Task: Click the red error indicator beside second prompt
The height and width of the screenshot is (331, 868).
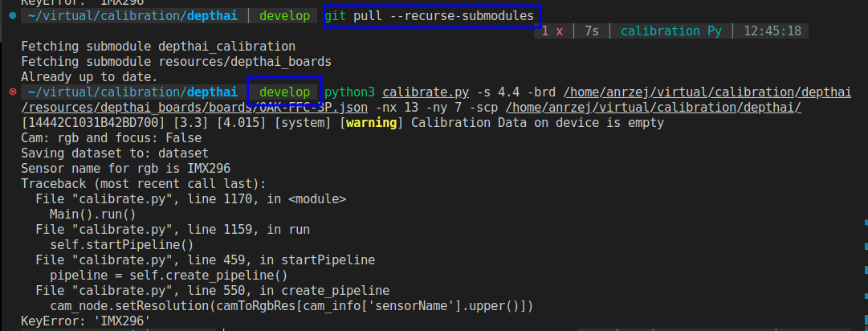Action: tap(11, 92)
